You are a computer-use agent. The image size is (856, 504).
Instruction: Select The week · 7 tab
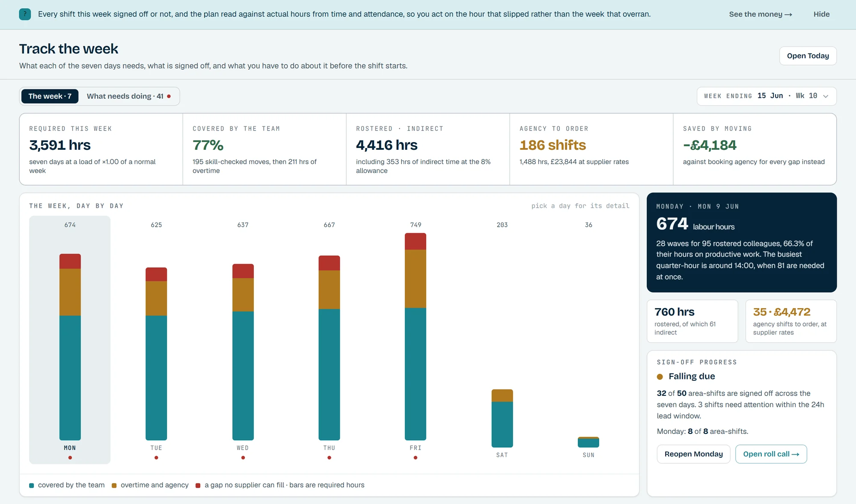pyautogui.click(x=50, y=96)
